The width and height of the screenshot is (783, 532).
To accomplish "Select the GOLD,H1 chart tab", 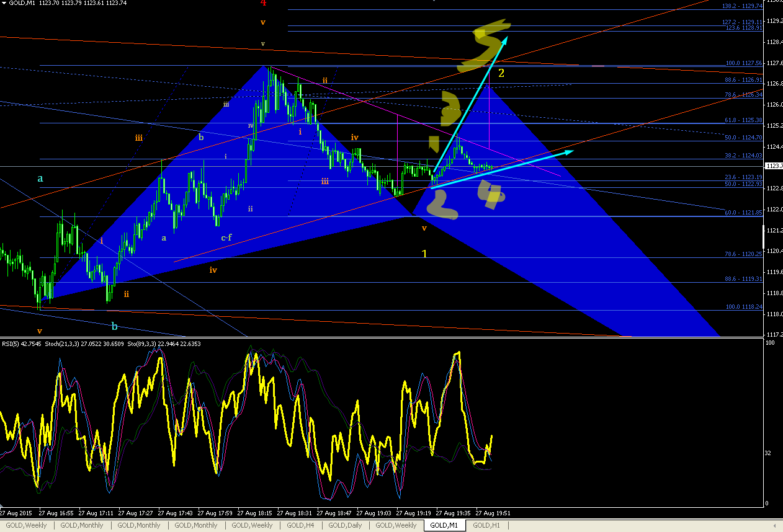I will click(x=486, y=525).
